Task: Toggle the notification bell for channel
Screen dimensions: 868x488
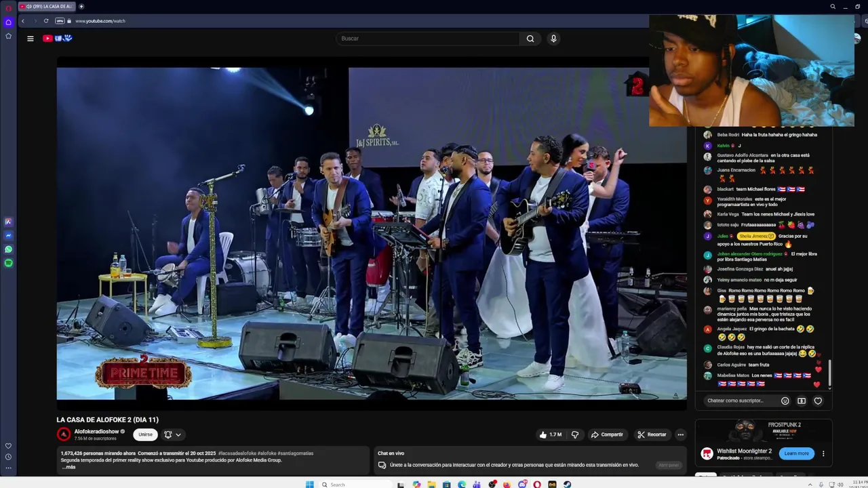Action: tap(168, 434)
